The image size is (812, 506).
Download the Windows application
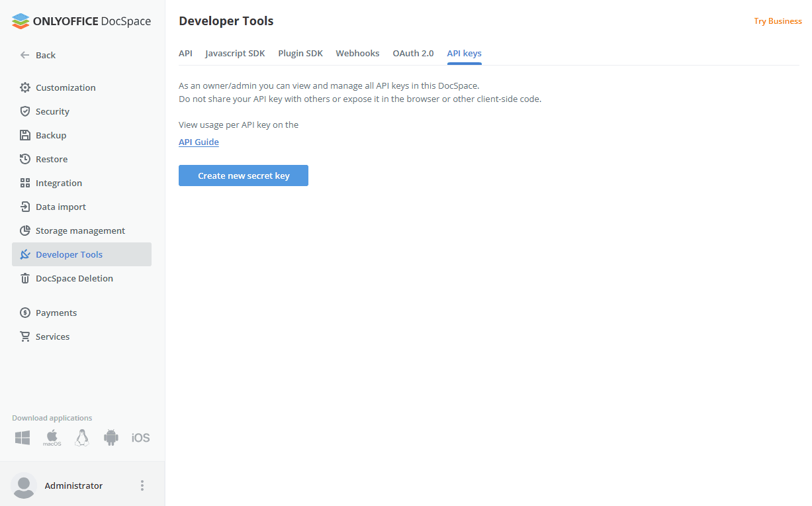22,437
